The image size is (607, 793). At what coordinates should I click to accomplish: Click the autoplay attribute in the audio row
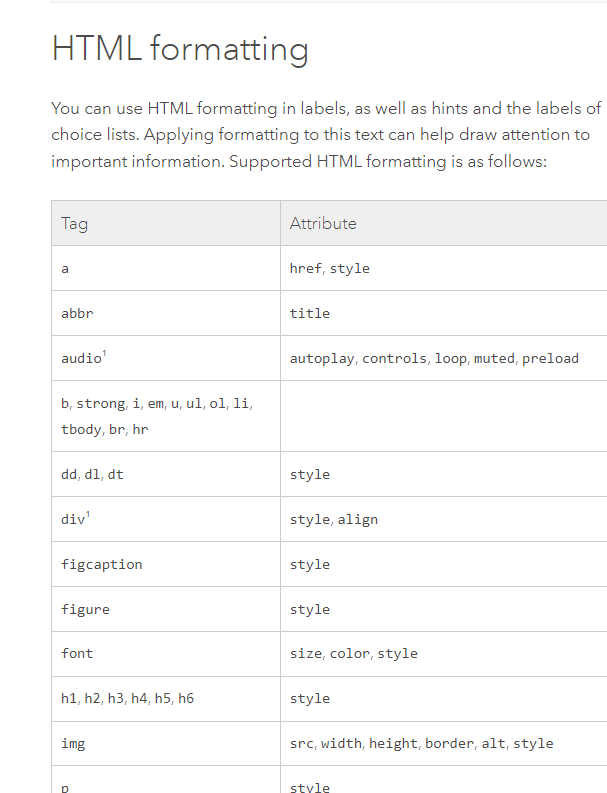321,358
